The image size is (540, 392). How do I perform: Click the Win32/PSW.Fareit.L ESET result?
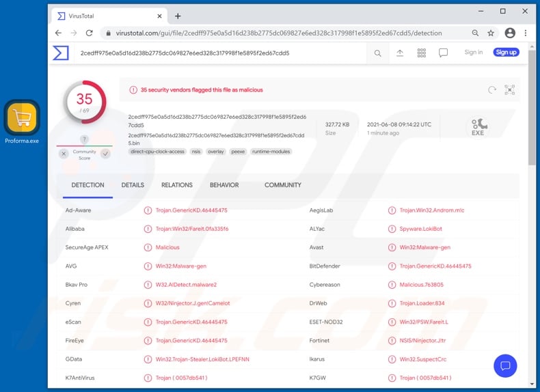[x=424, y=322]
